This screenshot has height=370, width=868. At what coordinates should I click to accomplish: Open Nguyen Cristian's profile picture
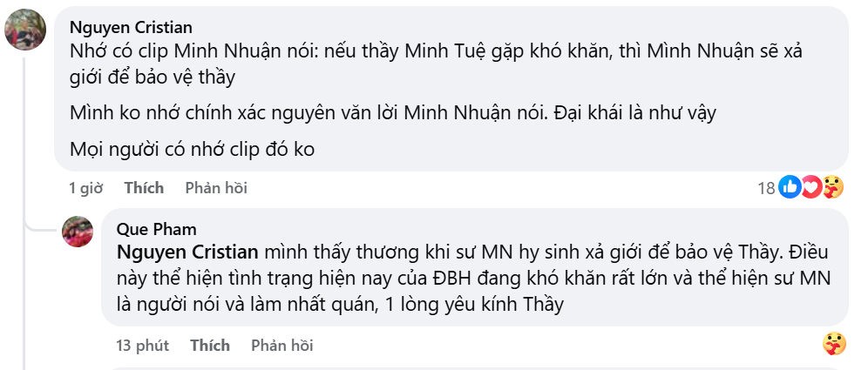25,30
